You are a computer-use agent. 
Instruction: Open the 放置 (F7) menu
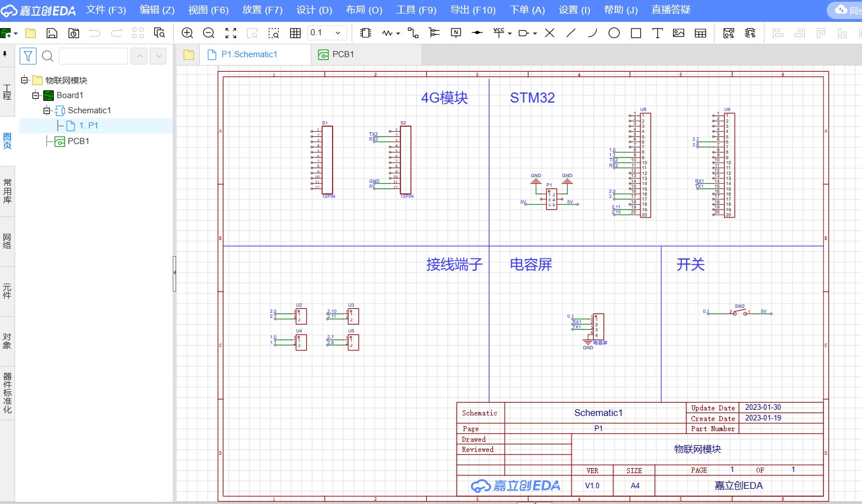[262, 10]
